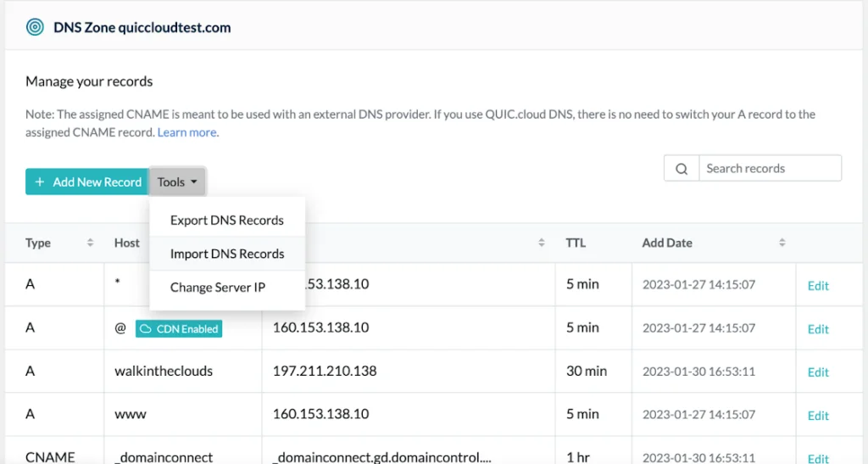This screenshot has width=868, height=464.
Task: Sort by Type column arrows
Action: (90, 243)
